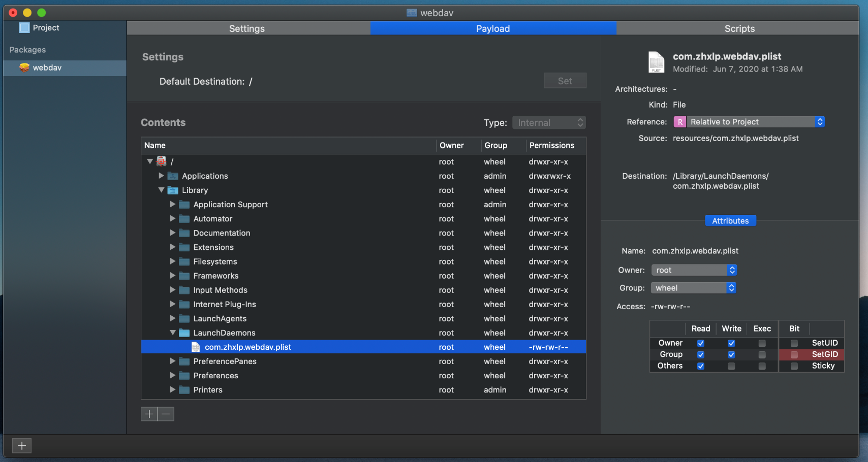Click the Owner column header
Screen dimensions: 868x462
pos(459,145)
